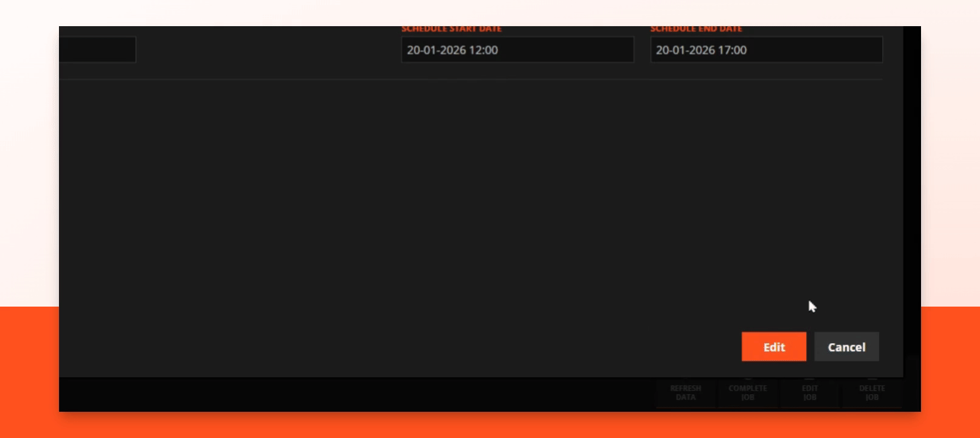Cancel the job dialog
This screenshot has width=980, height=438.
(846, 347)
